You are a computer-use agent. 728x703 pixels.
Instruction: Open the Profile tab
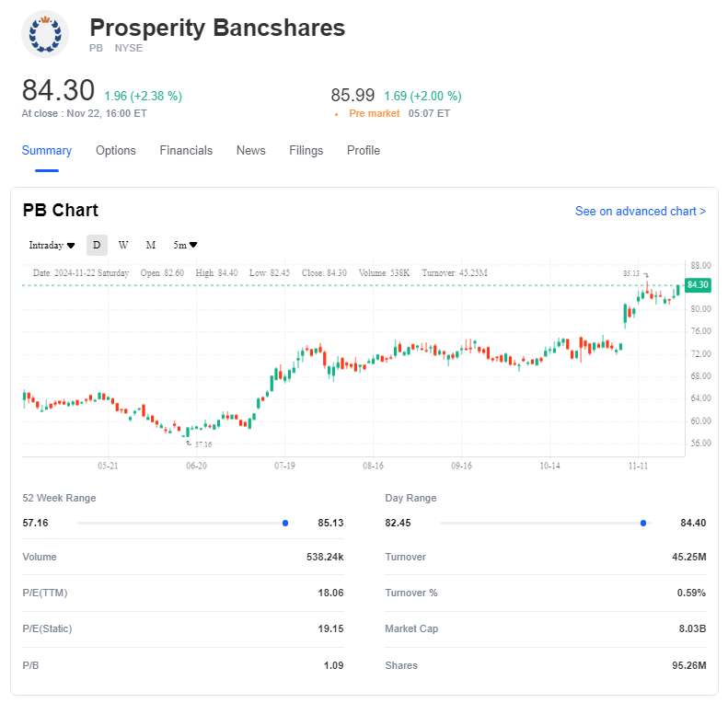[364, 151]
